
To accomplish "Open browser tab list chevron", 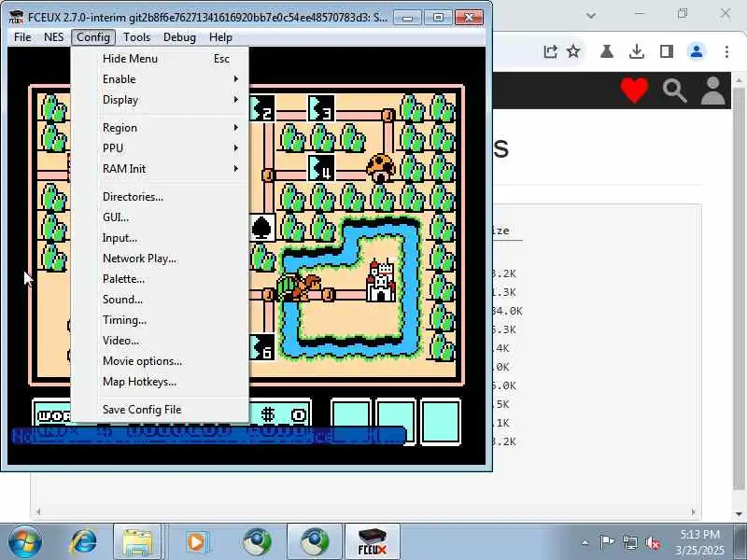I will [x=591, y=15].
